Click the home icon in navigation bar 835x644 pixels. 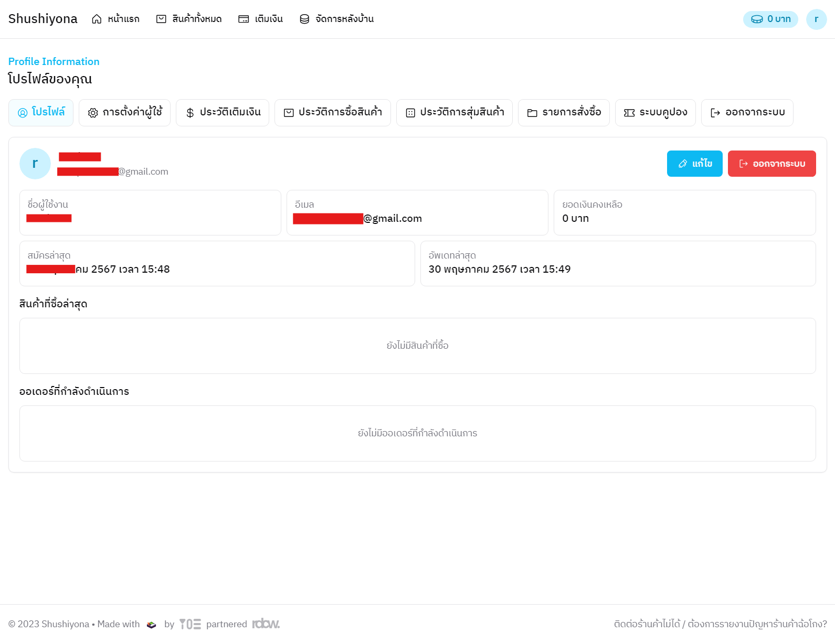(x=97, y=19)
